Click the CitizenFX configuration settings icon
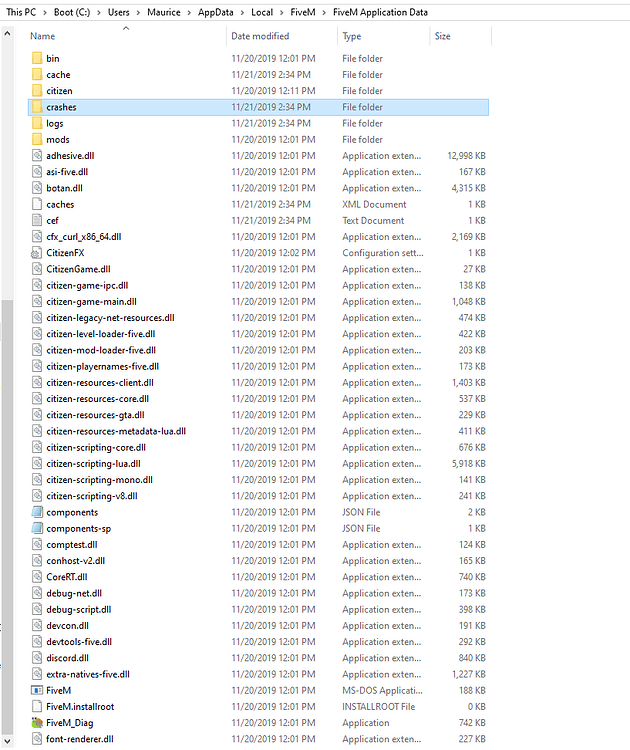The image size is (630, 750). tap(37, 253)
